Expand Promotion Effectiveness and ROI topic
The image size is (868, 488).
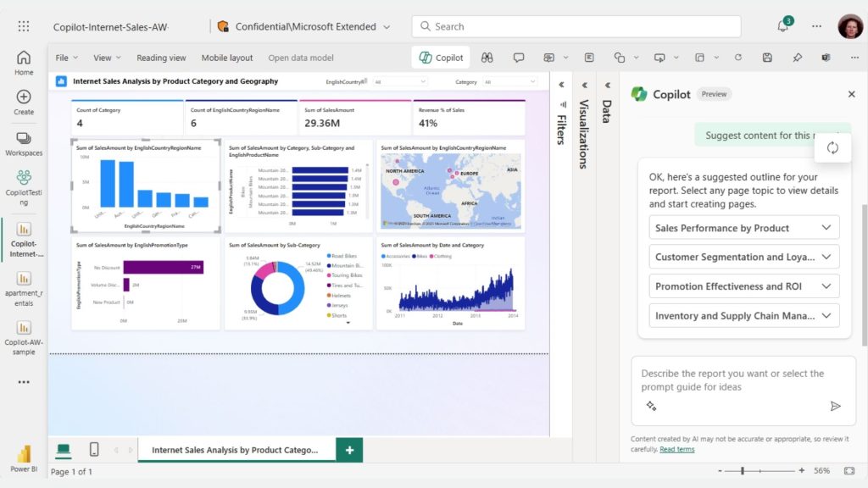(x=744, y=286)
